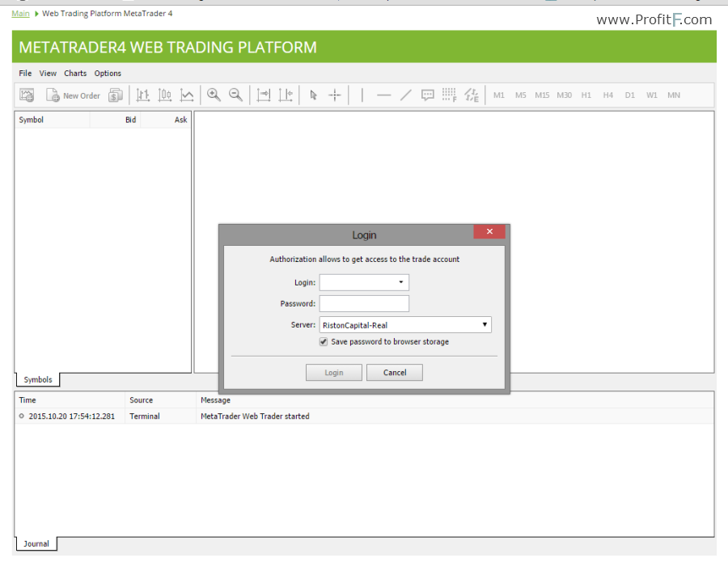The image size is (728, 562).
Task: Expand the Login account dropdown
Action: click(401, 282)
